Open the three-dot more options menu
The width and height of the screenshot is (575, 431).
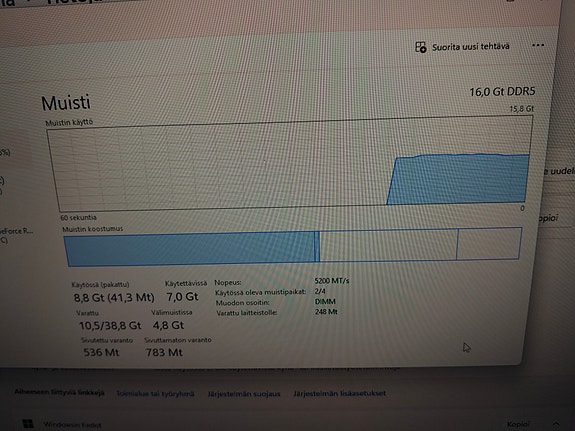tap(538, 45)
